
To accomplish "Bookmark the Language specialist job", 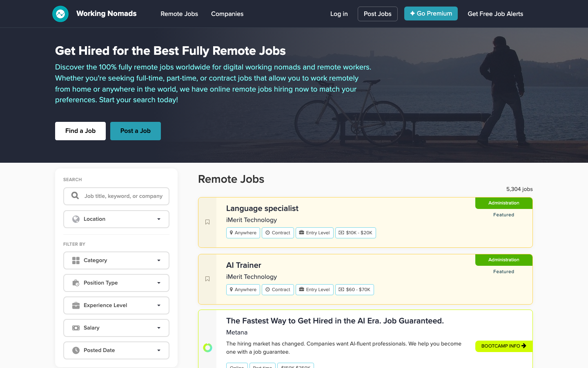I will coord(207,222).
